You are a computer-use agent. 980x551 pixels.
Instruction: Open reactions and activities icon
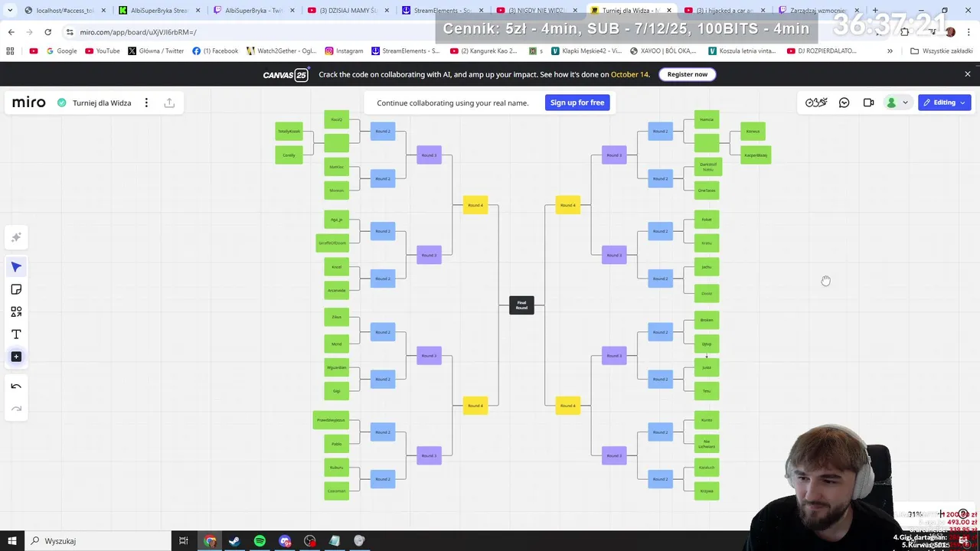pos(816,103)
